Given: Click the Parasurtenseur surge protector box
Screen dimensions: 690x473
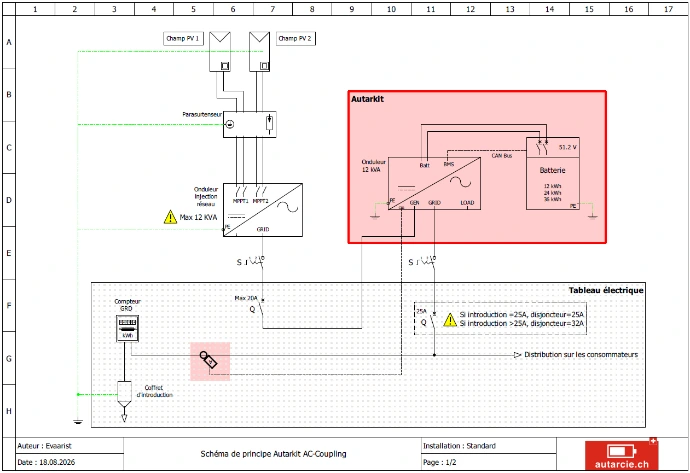Looking at the screenshot, I should coord(250,125).
